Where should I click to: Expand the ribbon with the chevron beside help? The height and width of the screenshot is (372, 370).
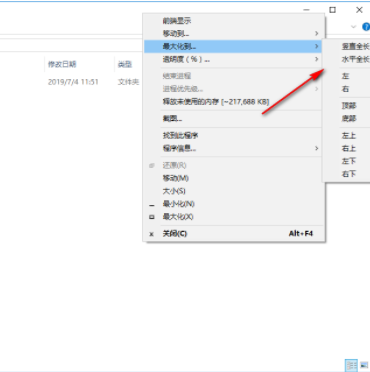click(x=353, y=27)
